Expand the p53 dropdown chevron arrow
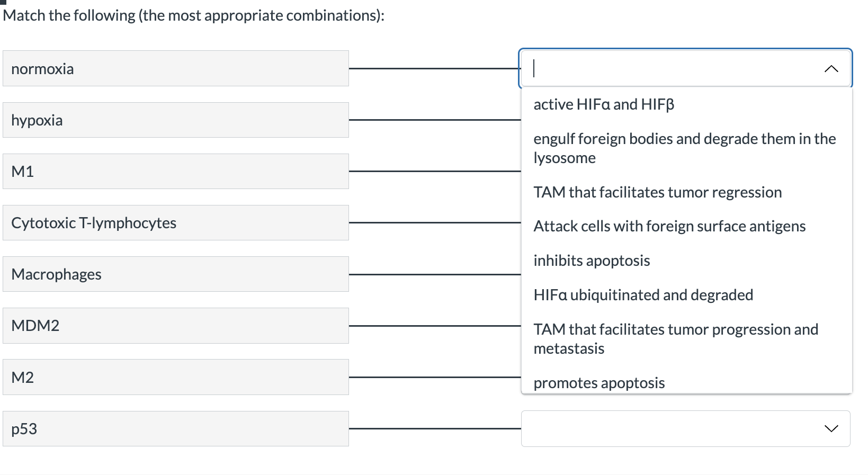 [x=831, y=428]
